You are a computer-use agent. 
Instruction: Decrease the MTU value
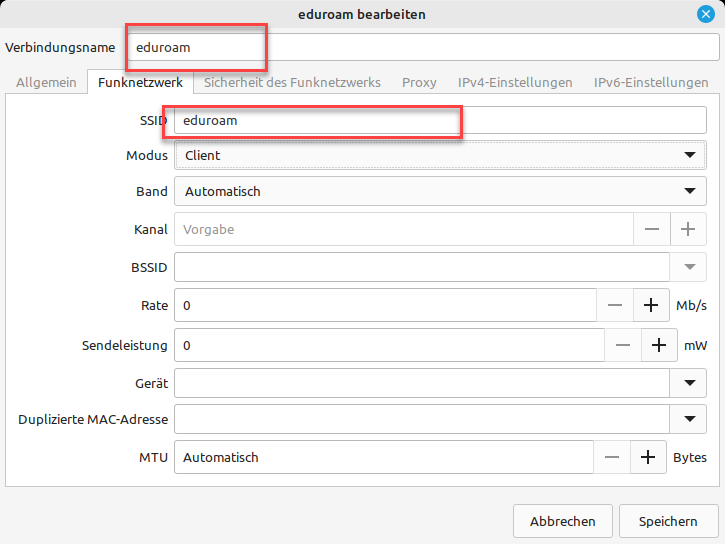612,457
